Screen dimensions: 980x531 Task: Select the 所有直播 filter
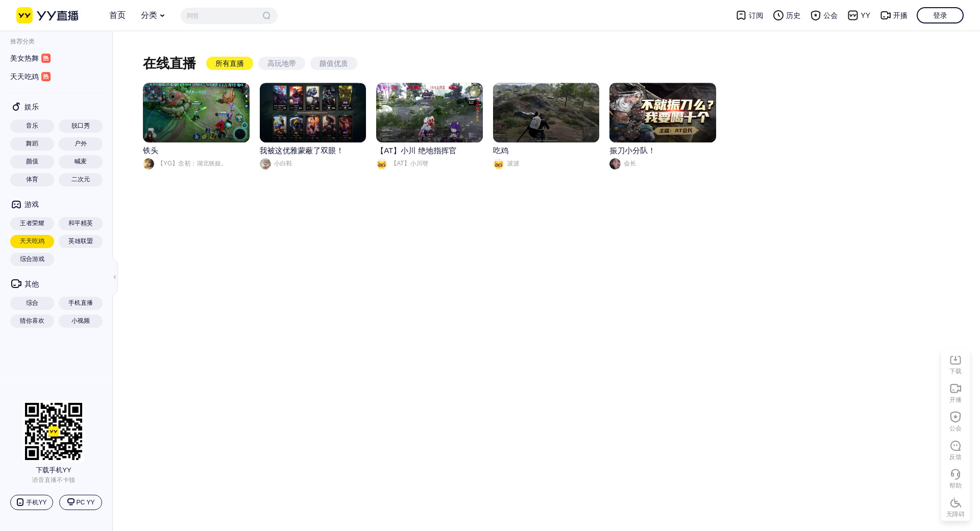coord(229,63)
